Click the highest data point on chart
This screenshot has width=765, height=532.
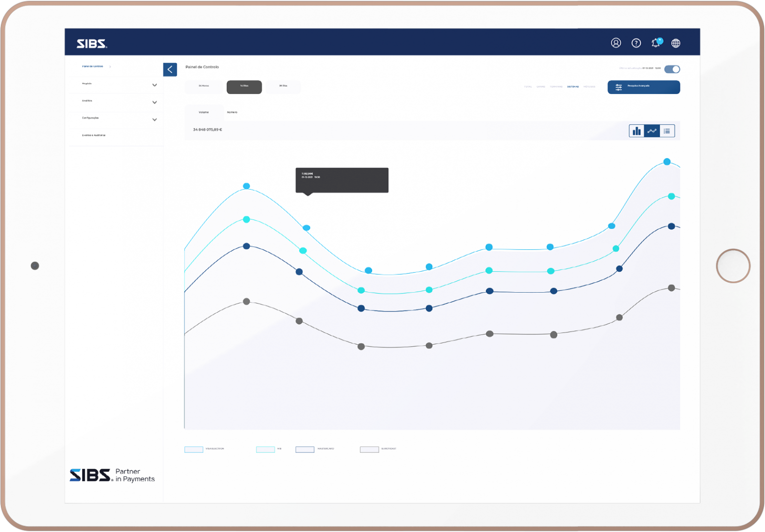(x=667, y=162)
